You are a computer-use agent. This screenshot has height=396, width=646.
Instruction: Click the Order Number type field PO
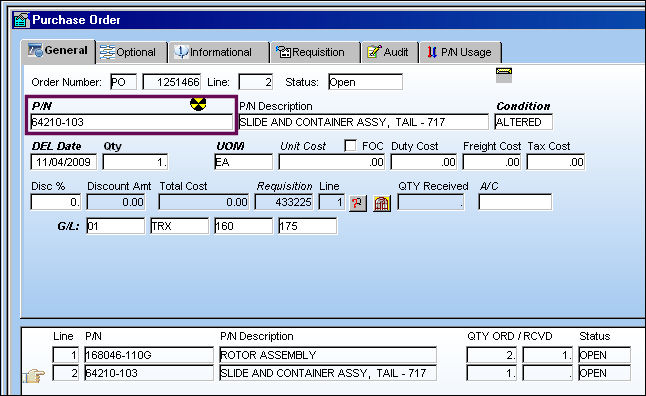pos(124,82)
